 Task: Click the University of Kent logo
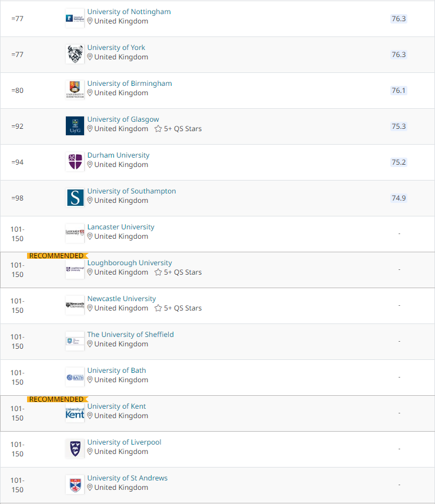(75, 413)
